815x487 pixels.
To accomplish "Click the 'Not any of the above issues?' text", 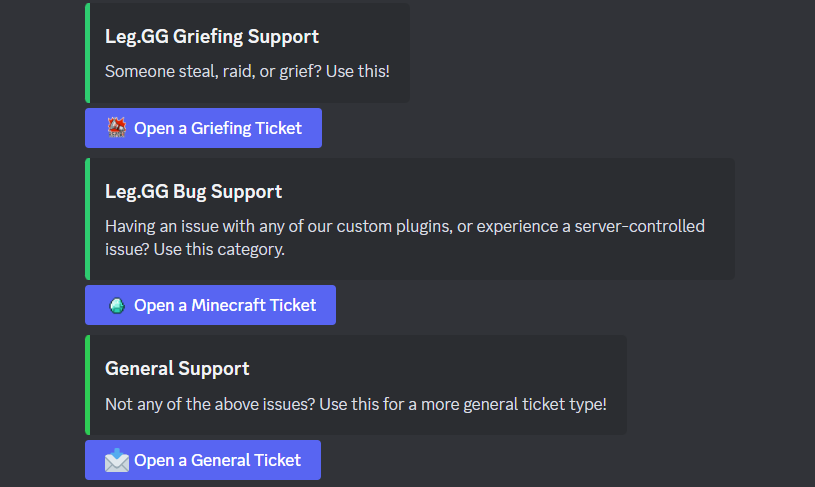I will coord(210,404).
